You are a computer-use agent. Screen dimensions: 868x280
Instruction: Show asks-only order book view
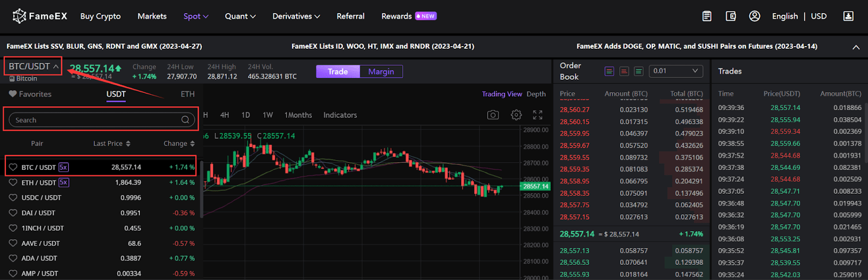point(624,71)
